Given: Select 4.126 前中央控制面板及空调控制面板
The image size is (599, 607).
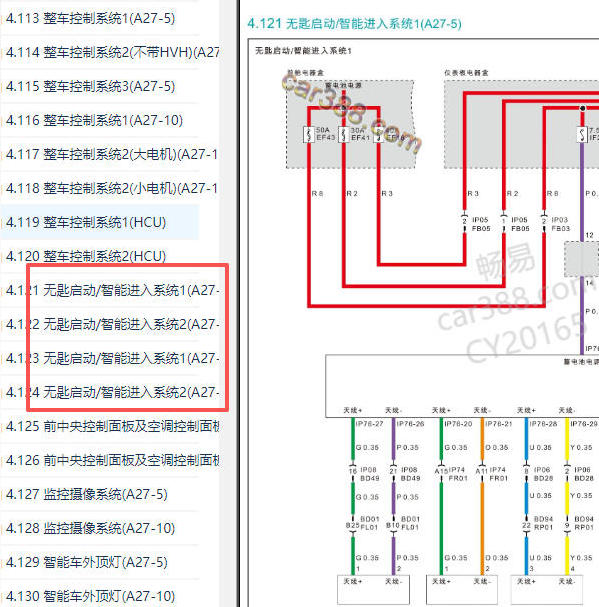Looking at the screenshot, I should 112,460.
